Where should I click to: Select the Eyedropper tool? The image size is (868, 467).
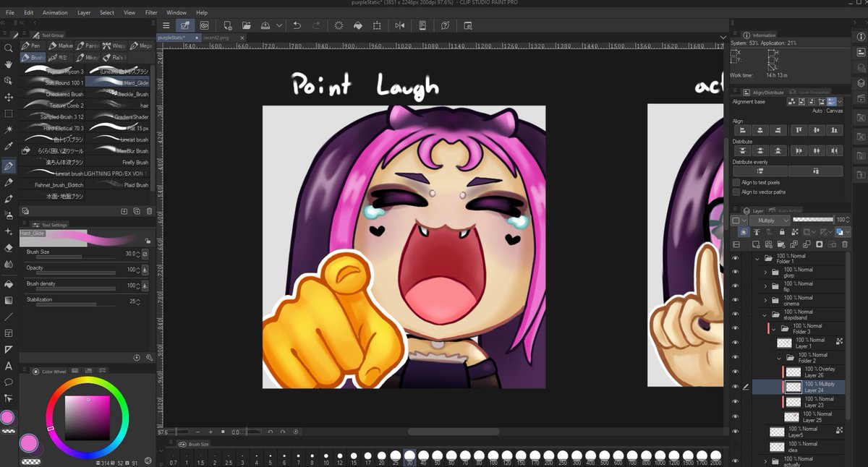point(9,144)
